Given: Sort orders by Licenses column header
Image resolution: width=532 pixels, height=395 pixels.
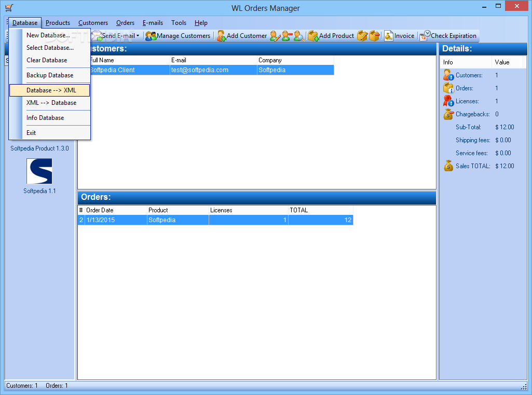Looking at the screenshot, I should 249,210.
